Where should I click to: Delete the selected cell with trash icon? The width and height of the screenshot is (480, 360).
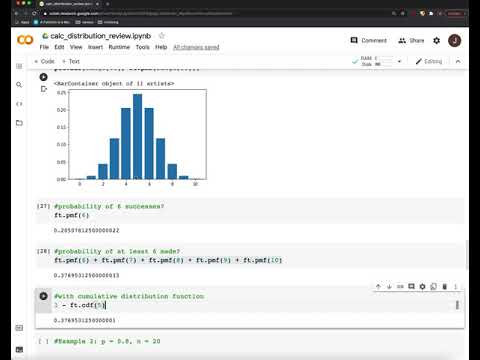tap(444, 286)
